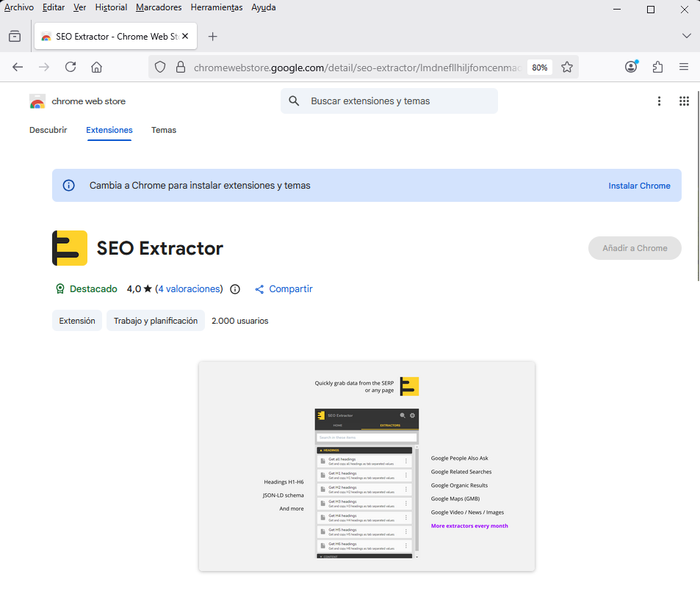Click the 80% zoom indicator in the address bar

click(539, 67)
